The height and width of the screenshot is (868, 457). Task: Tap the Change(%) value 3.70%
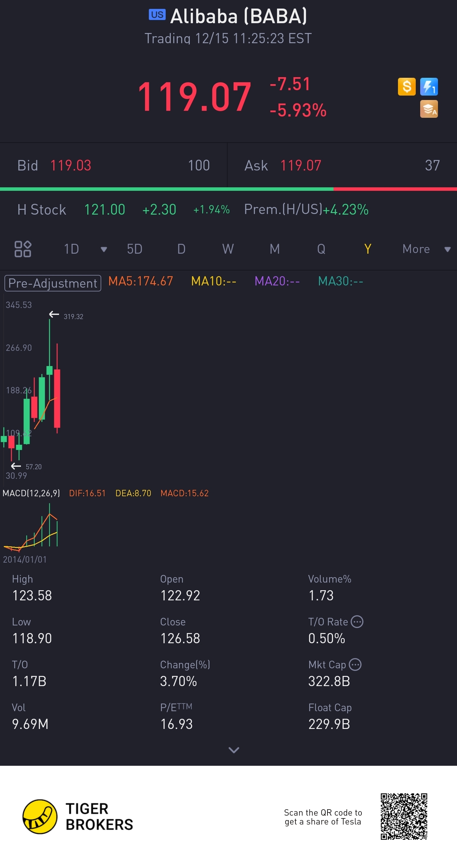tap(178, 681)
